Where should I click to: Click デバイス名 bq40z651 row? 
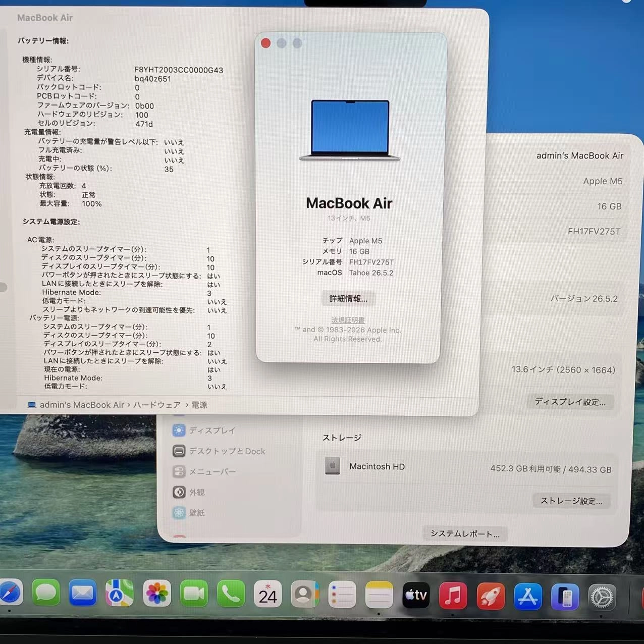[x=103, y=78]
